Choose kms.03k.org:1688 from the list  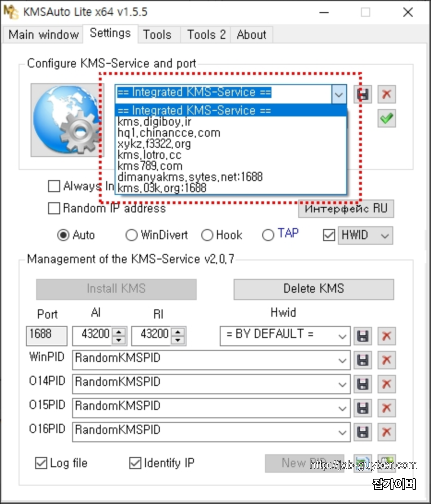tap(231, 188)
